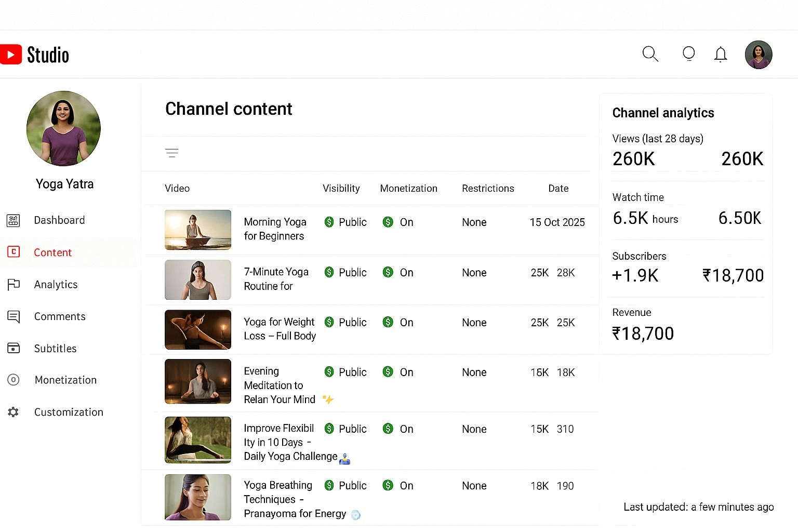
Task: Select the Analytics sidebar icon
Action: coord(13,284)
